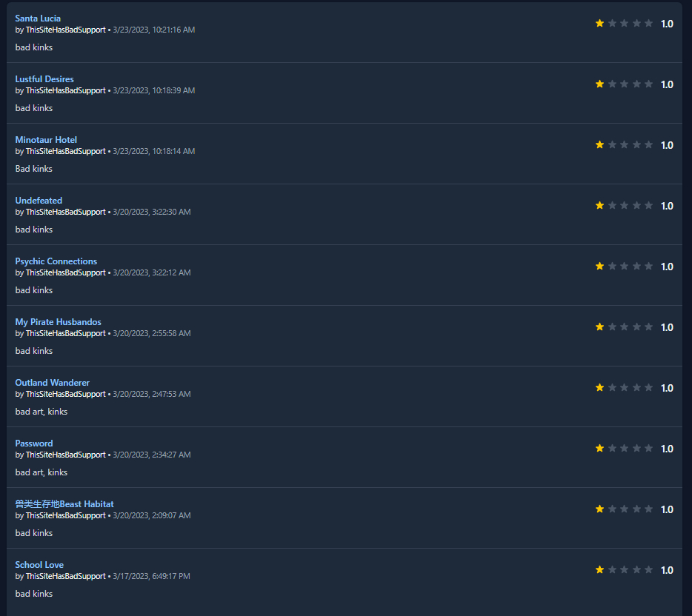Click the gold star on Outland Wanderer review

point(599,387)
